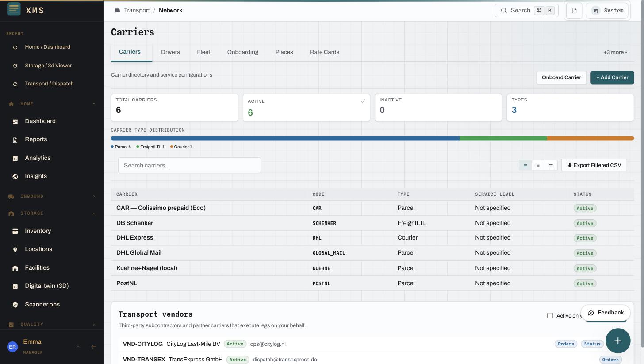Click the Home section house icon
The height and width of the screenshot is (364, 644).
(11, 104)
